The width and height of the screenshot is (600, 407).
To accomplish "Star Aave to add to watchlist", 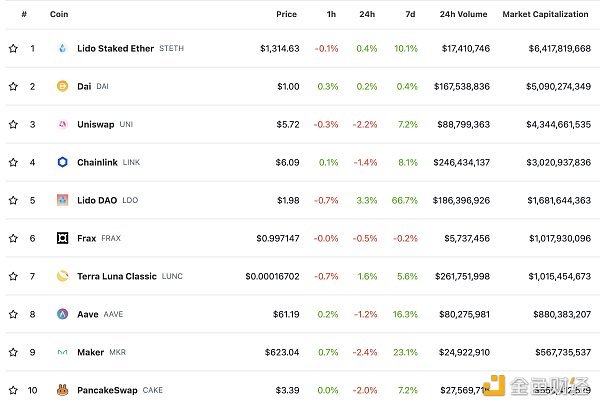I will [x=13, y=314].
